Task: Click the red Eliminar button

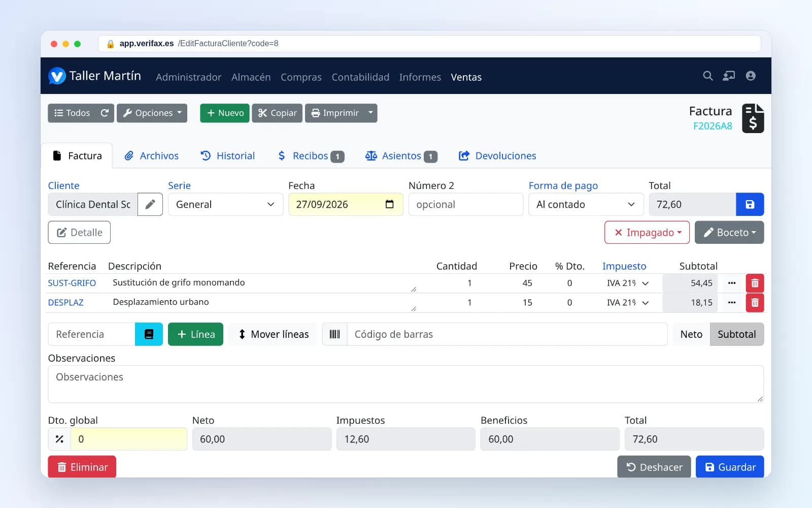Action: [x=82, y=467]
